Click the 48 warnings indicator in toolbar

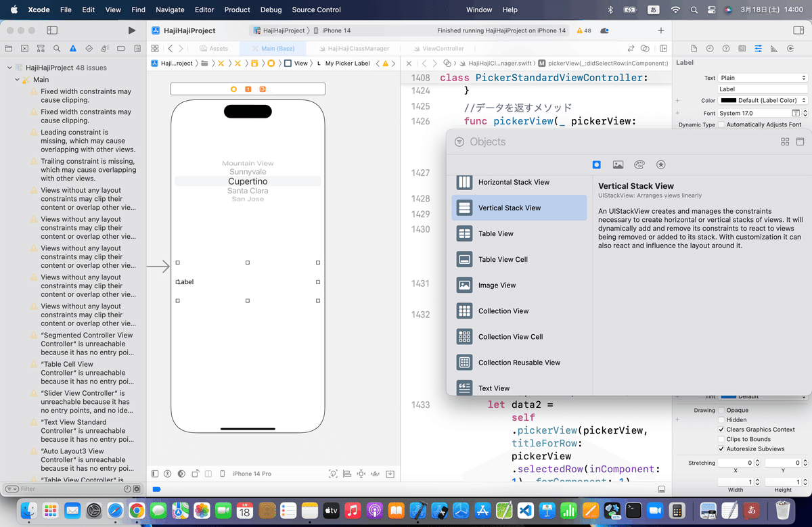coord(584,30)
